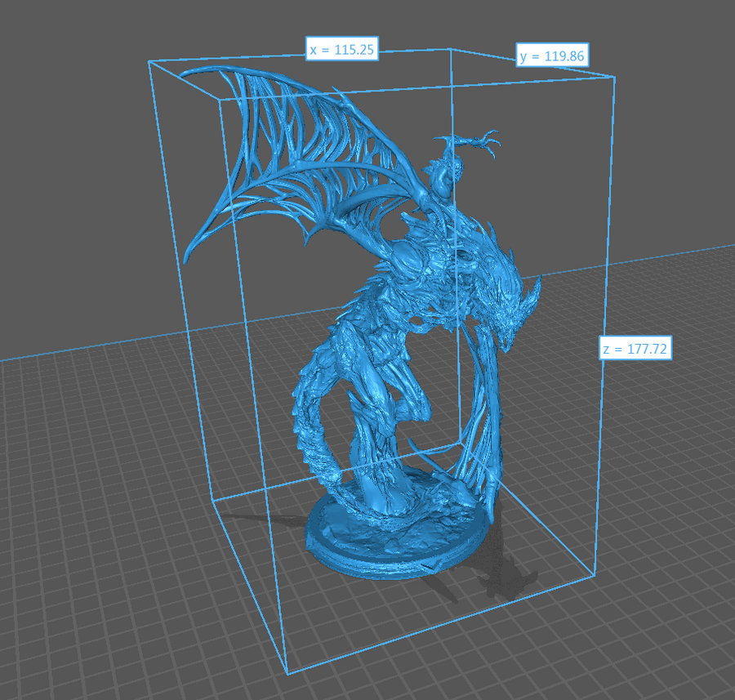Click the lower hooked wing tip
This screenshot has width=735, height=700.
click(189, 255)
